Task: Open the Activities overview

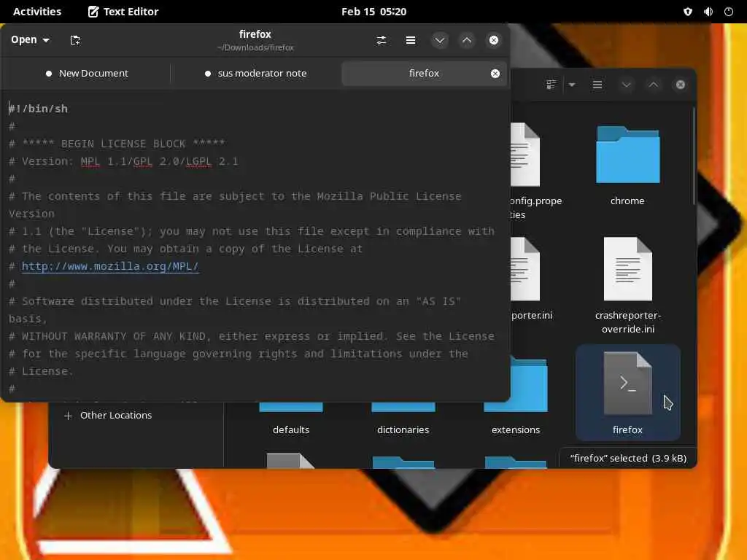Action: (37, 12)
